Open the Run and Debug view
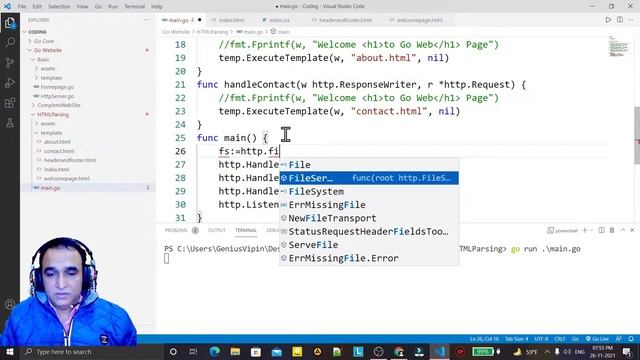Screen dimensions: 640x360 click(10, 82)
